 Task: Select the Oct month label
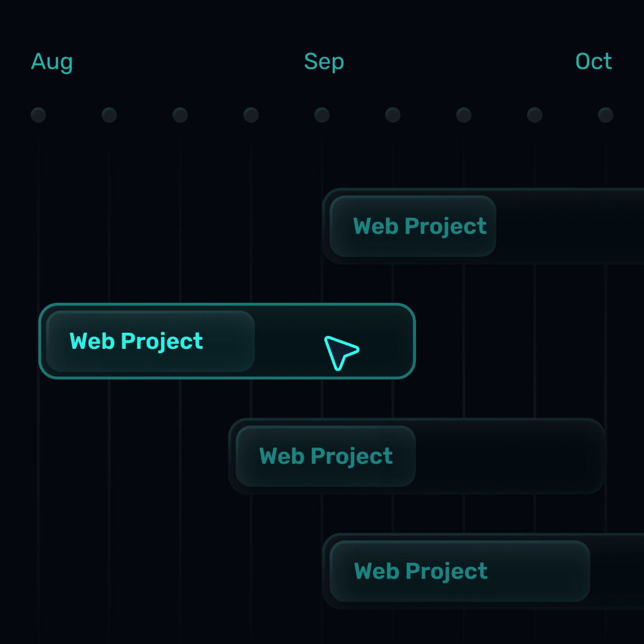(x=593, y=62)
